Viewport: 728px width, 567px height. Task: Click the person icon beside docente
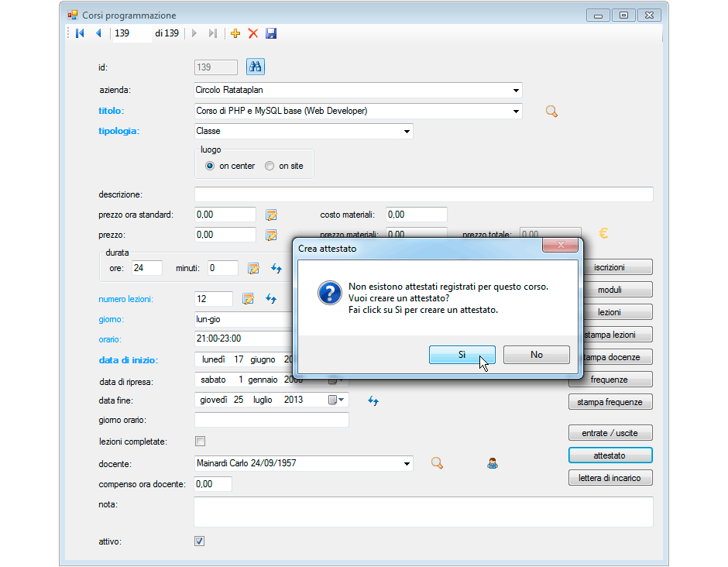(493, 463)
